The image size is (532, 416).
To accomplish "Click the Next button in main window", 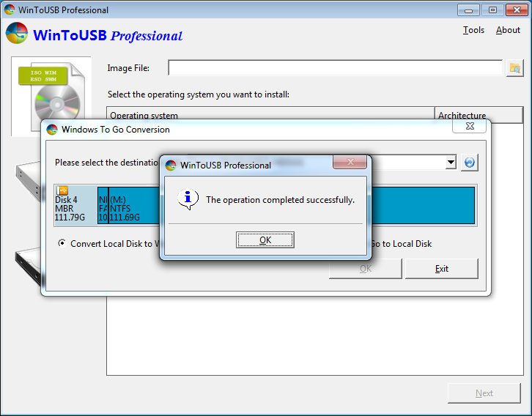I will point(484,393).
